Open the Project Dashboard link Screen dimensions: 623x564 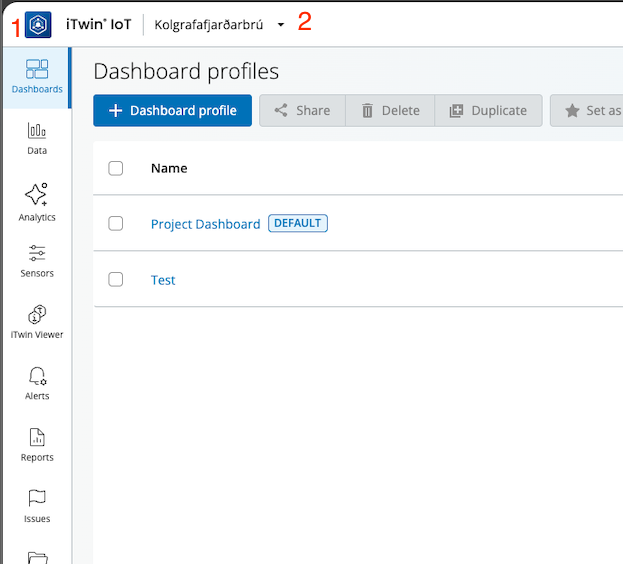[205, 224]
